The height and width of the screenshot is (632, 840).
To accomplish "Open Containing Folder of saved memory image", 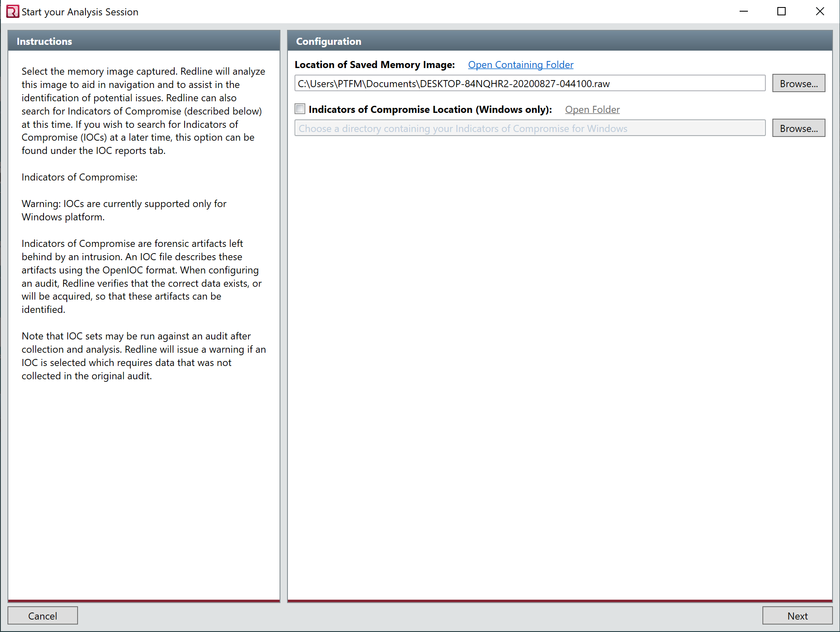I will 520,65.
